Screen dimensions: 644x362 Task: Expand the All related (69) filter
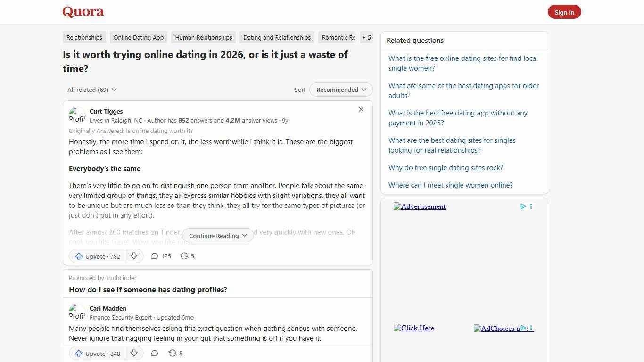pos(92,90)
